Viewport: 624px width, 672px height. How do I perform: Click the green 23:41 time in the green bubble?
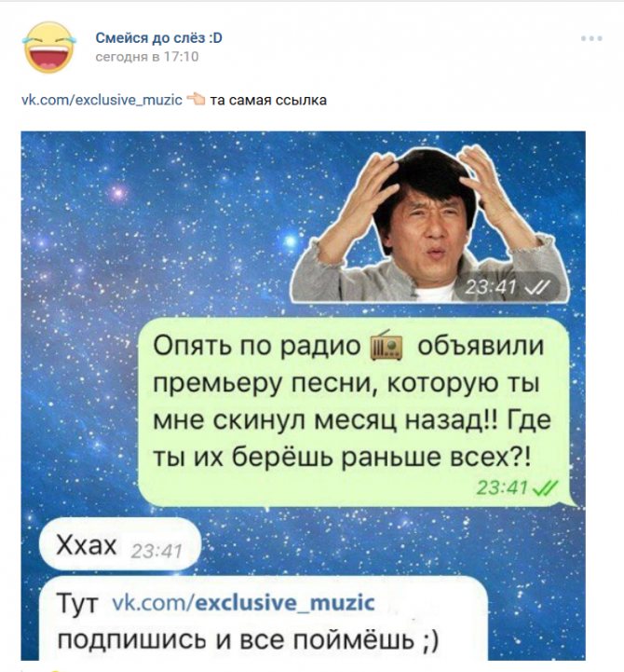502,487
